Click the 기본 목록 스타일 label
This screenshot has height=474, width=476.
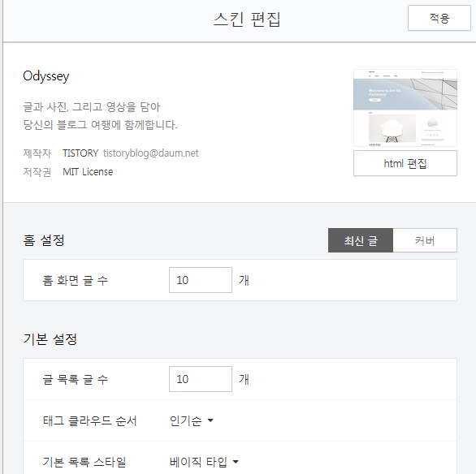coord(84,462)
